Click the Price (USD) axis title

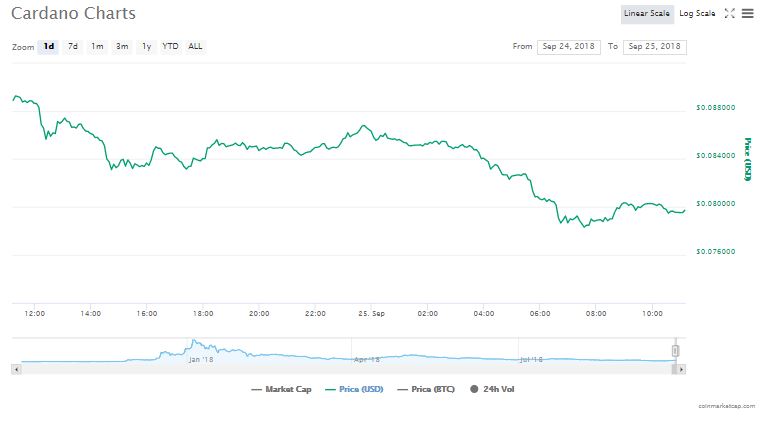point(747,159)
